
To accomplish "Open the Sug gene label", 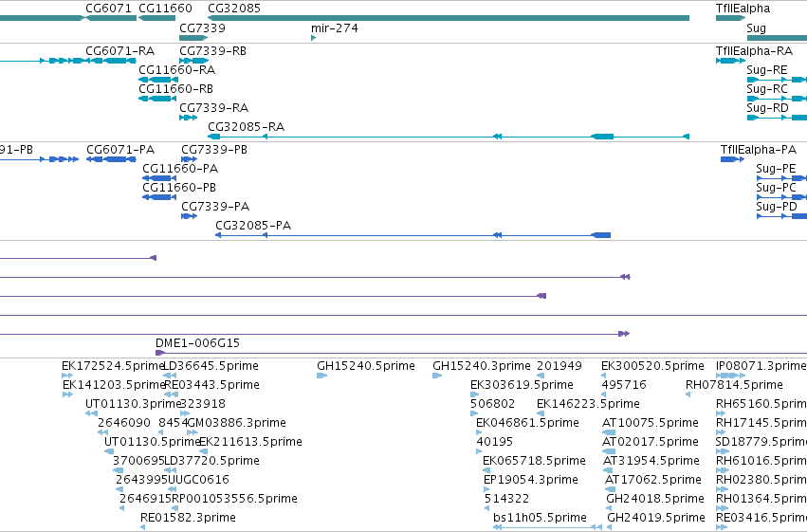I will [756, 28].
